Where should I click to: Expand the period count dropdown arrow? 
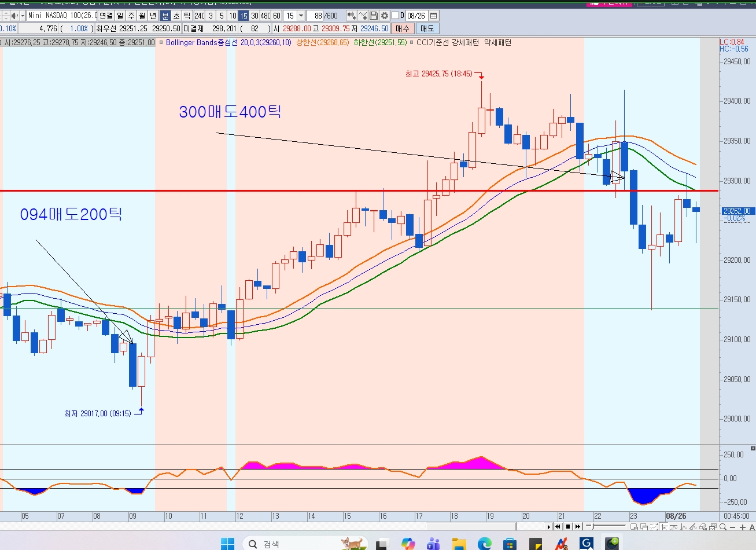click(x=301, y=16)
